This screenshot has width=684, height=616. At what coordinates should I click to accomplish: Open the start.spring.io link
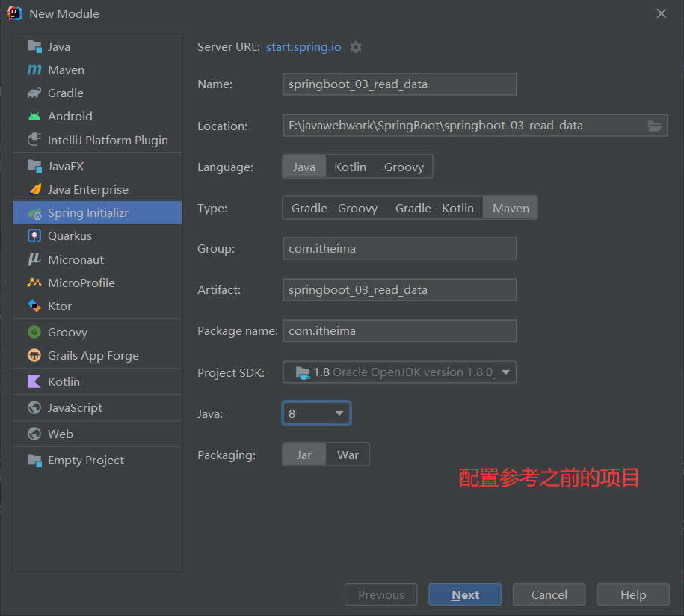304,46
